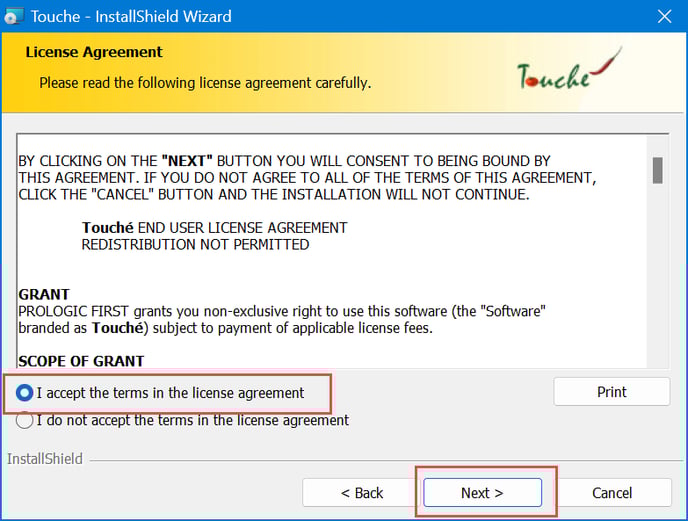The width and height of the screenshot is (688, 521).
Task: Click the "Please read the following" instruction text
Action: pyautogui.click(x=205, y=82)
